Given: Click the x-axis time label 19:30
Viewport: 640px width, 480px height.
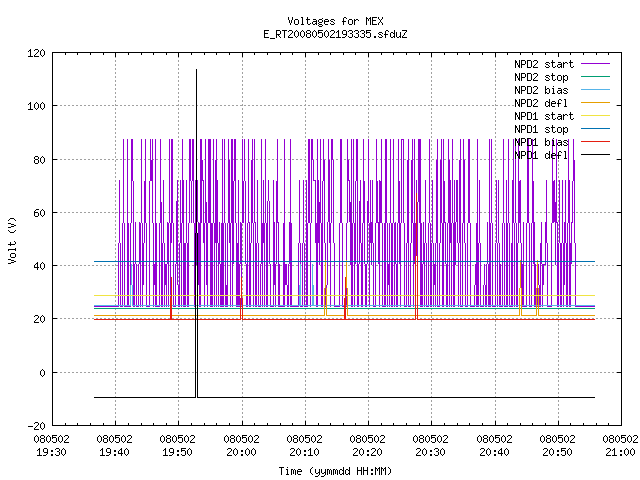Looking at the screenshot, I should pos(51,452).
